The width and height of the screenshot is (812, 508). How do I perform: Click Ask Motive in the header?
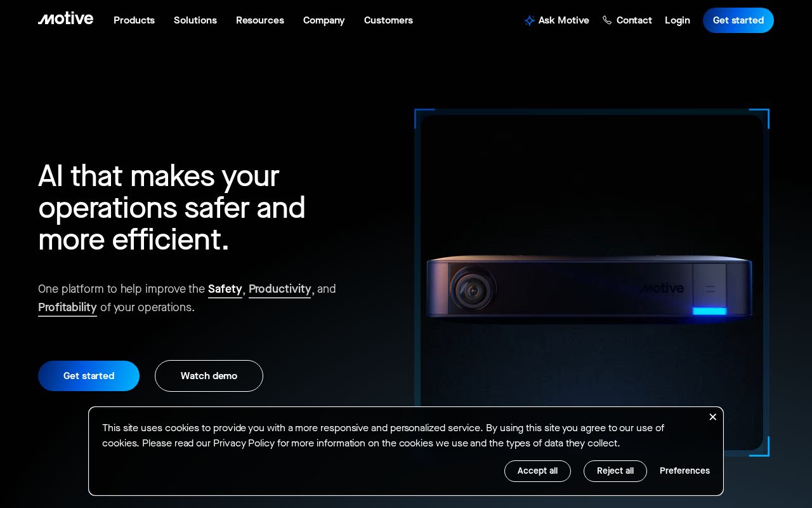point(563,20)
